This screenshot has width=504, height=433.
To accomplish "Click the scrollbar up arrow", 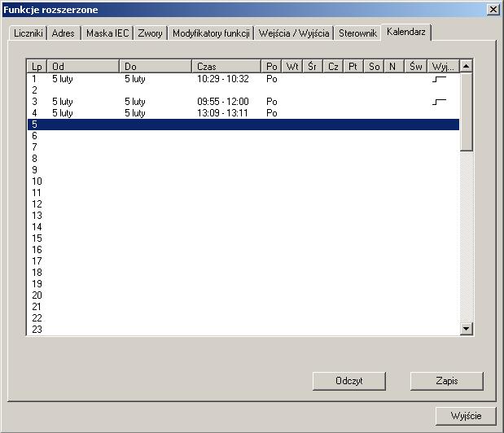I will tap(466, 66).
